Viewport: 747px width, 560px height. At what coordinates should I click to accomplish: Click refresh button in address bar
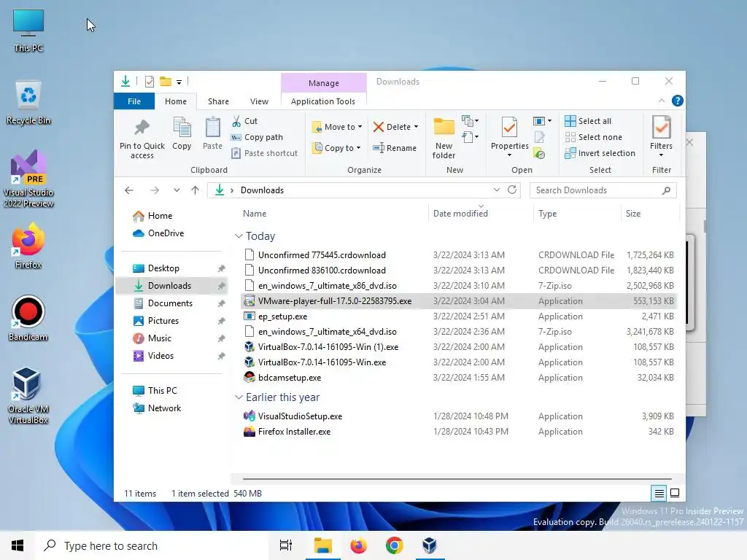512,190
